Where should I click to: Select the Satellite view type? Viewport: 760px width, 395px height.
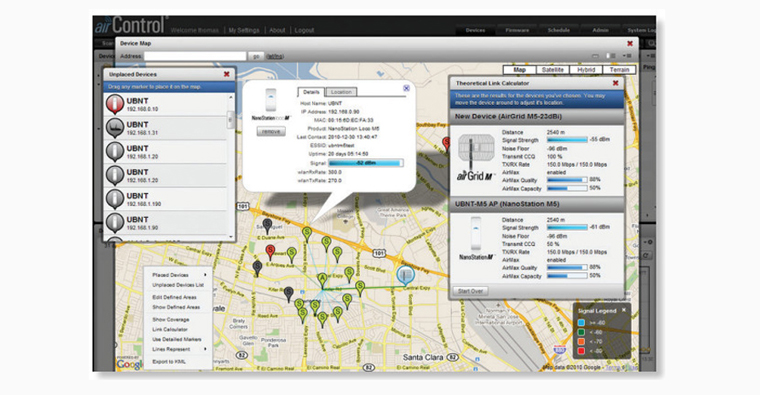pos(553,70)
